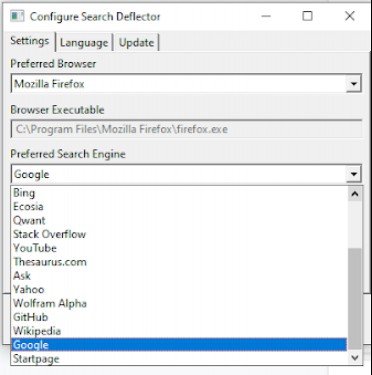
Task: Collapse the Preferred Search Engine dropdown arrow
Action: point(354,174)
